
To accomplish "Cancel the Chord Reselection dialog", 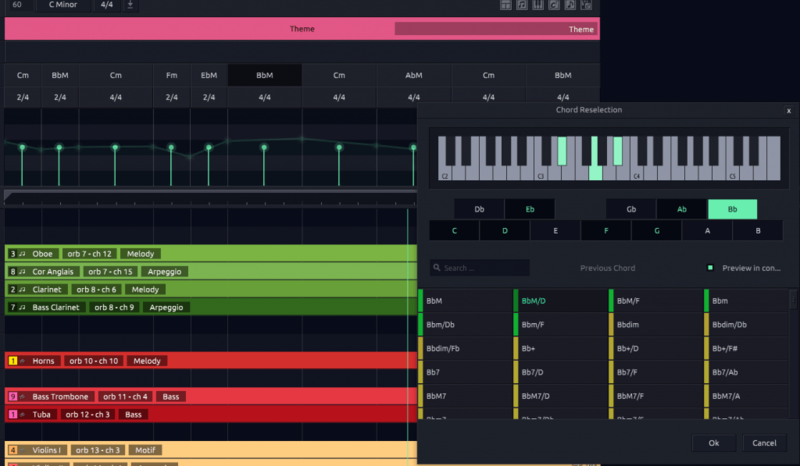I will pyautogui.click(x=763, y=442).
